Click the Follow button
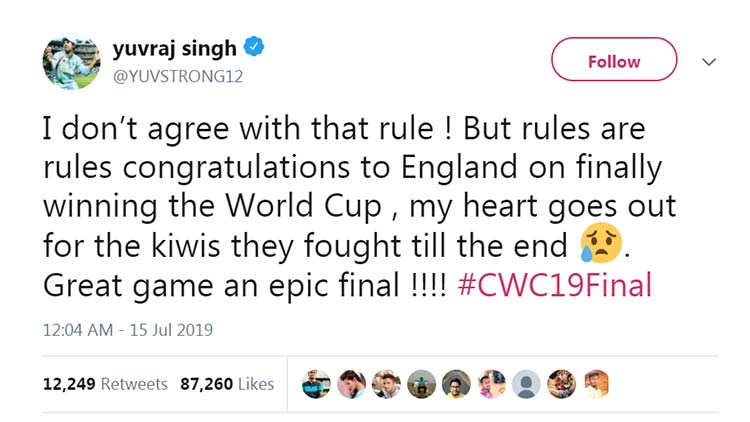The width and height of the screenshot is (750, 422). (613, 61)
